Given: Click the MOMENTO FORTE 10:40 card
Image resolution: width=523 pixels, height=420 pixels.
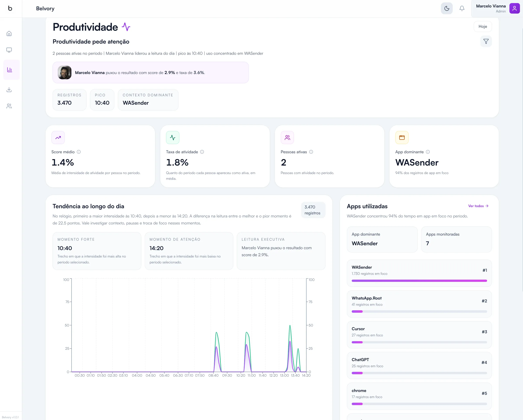Looking at the screenshot, I should point(97,251).
